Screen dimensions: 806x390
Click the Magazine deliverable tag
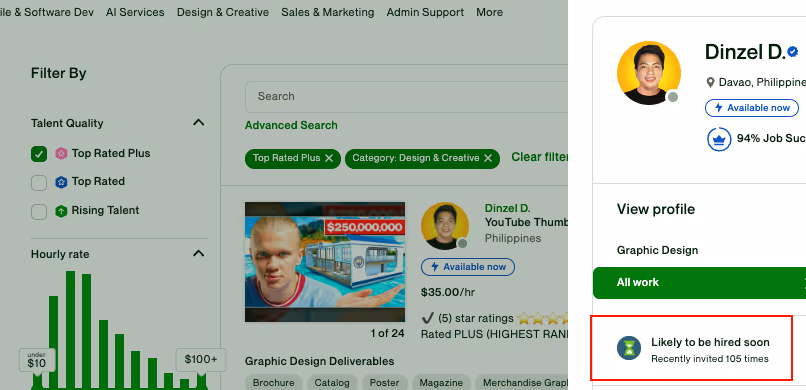[441, 383]
